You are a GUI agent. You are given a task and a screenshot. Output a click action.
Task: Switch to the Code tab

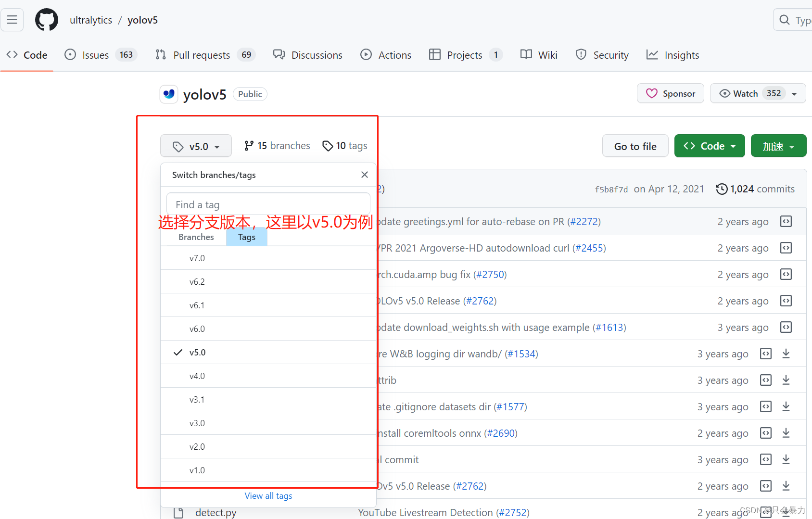27,55
